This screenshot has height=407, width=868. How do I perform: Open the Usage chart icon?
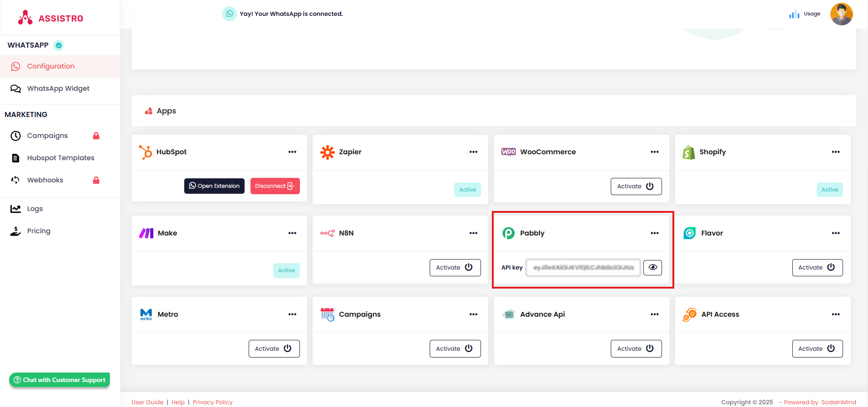click(794, 14)
